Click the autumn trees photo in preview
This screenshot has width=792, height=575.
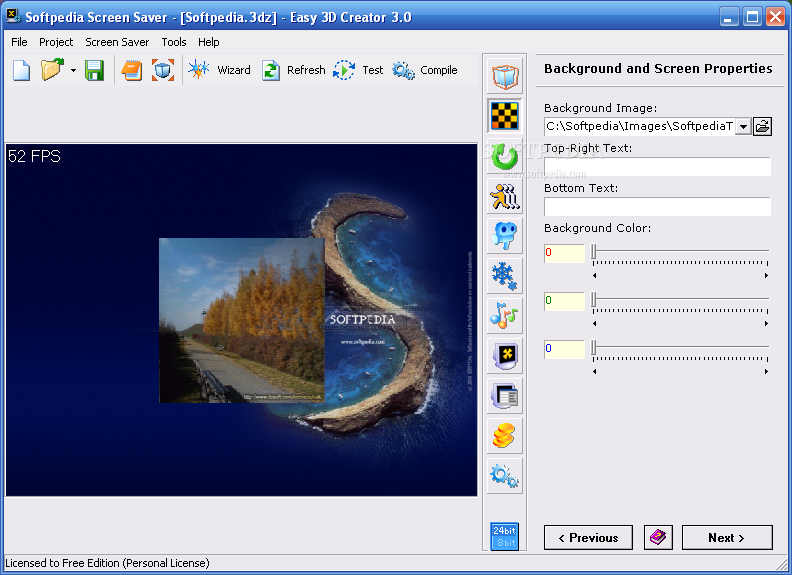pos(241,320)
